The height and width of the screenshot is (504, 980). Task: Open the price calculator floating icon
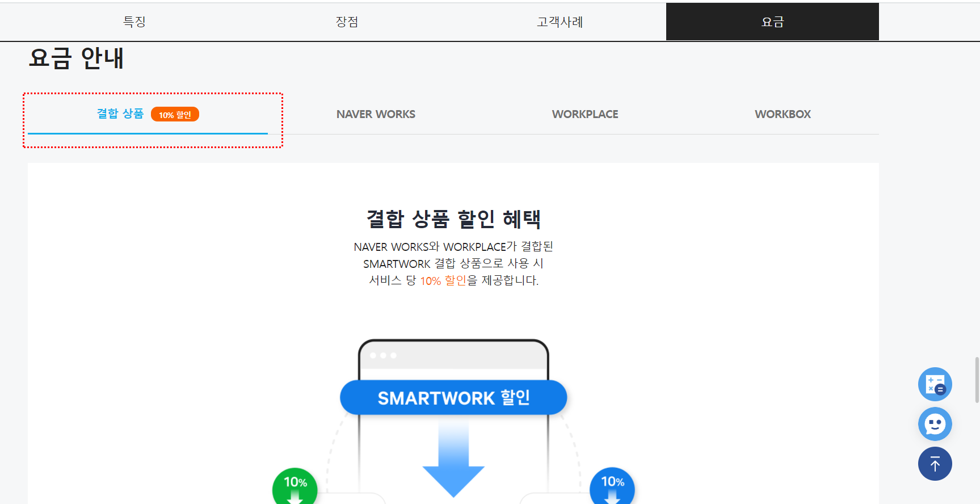pos(935,384)
